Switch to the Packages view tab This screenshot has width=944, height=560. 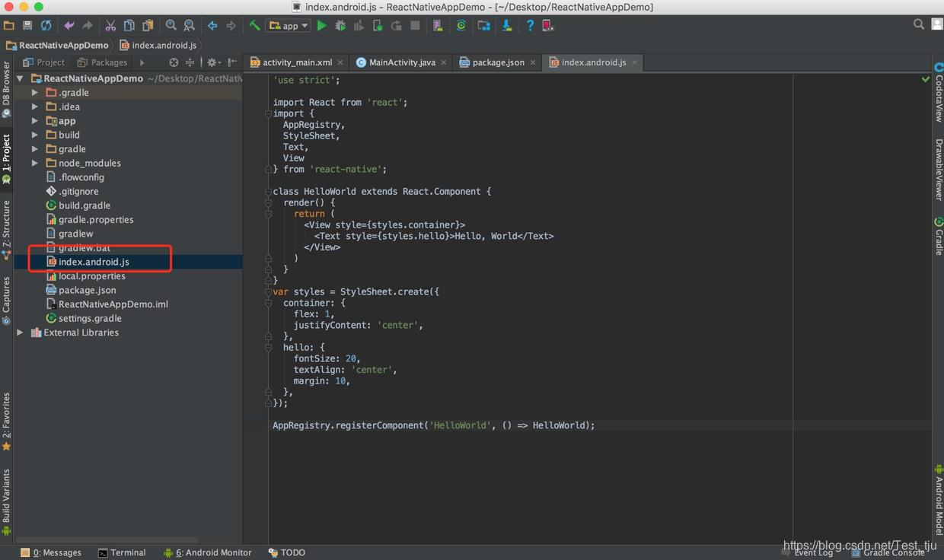103,62
